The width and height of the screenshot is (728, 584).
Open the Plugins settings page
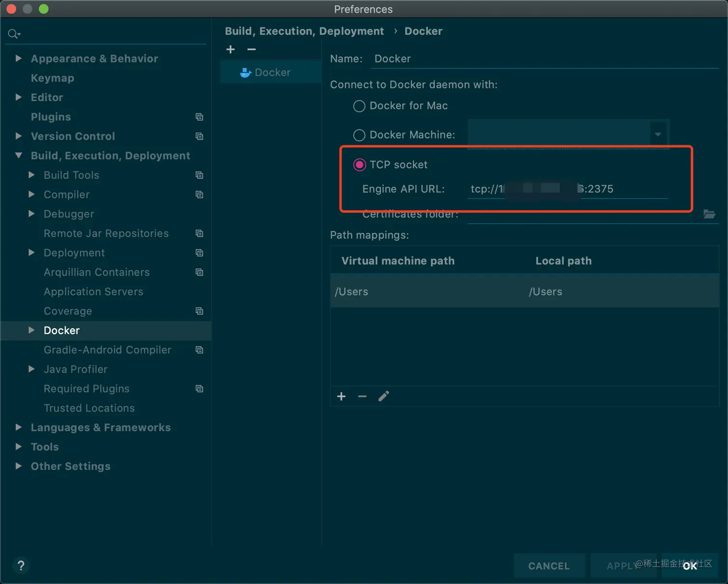[x=51, y=117]
